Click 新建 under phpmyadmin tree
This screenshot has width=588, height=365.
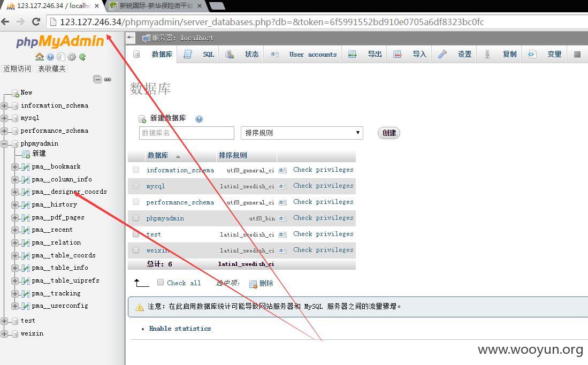39,154
